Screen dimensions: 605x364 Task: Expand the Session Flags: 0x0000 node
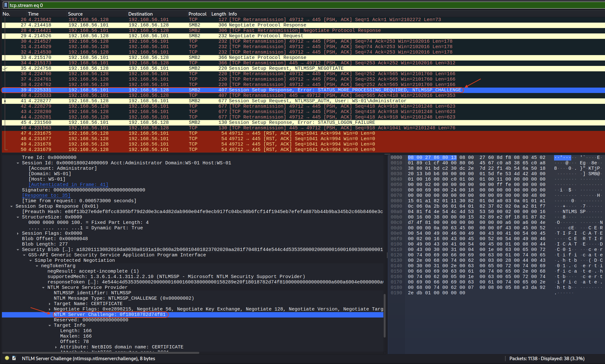tap(18, 233)
